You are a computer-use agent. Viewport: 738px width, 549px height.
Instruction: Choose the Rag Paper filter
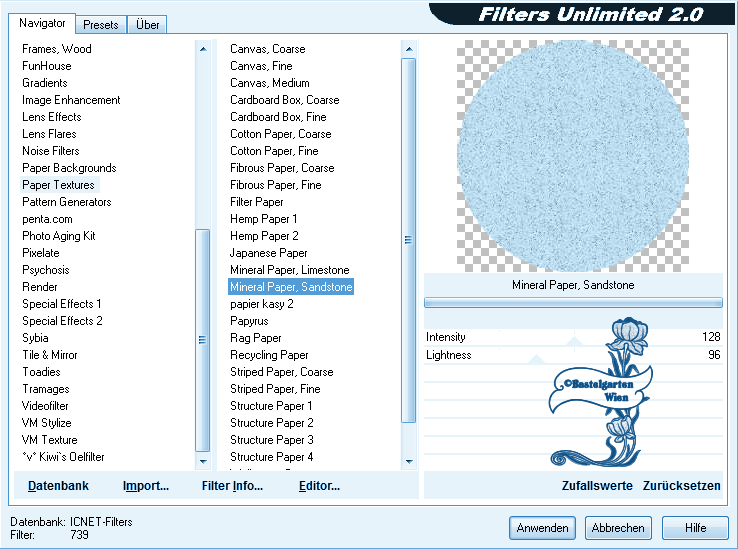pyautogui.click(x=256, y=338)
